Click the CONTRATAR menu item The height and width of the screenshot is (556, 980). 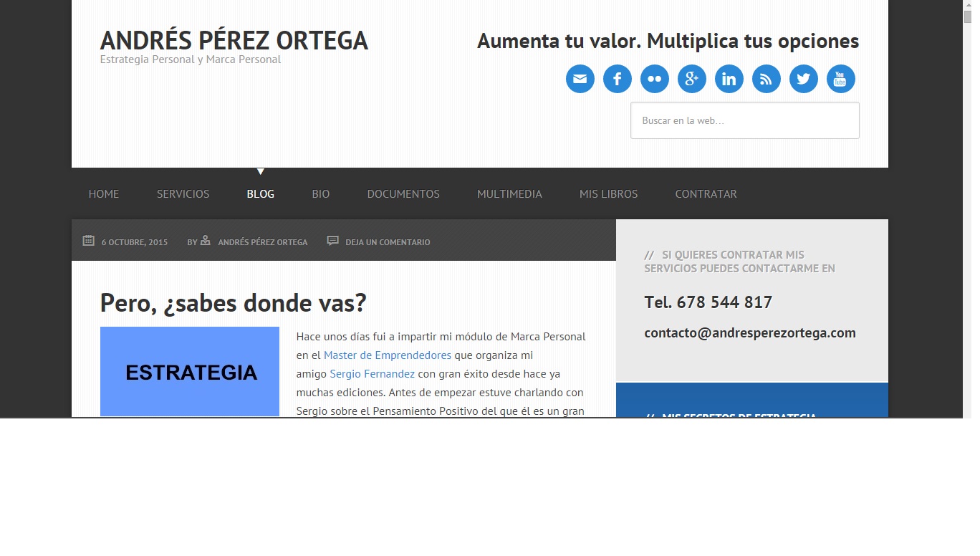point(706,194)
